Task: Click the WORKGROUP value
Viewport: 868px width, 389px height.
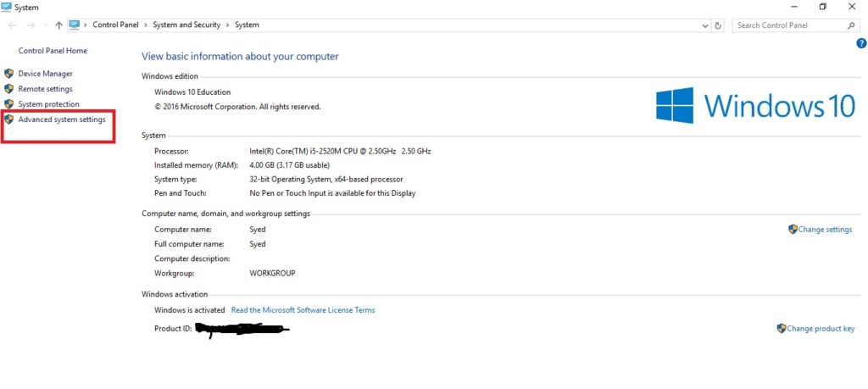Action: [272, 273]
